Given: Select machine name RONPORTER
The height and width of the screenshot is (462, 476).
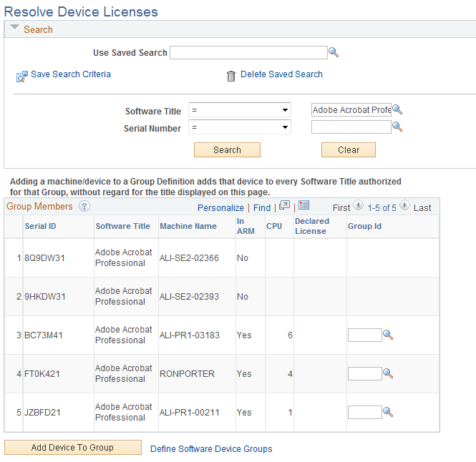Looking at the screenshot, I should (x=187, y=374).
